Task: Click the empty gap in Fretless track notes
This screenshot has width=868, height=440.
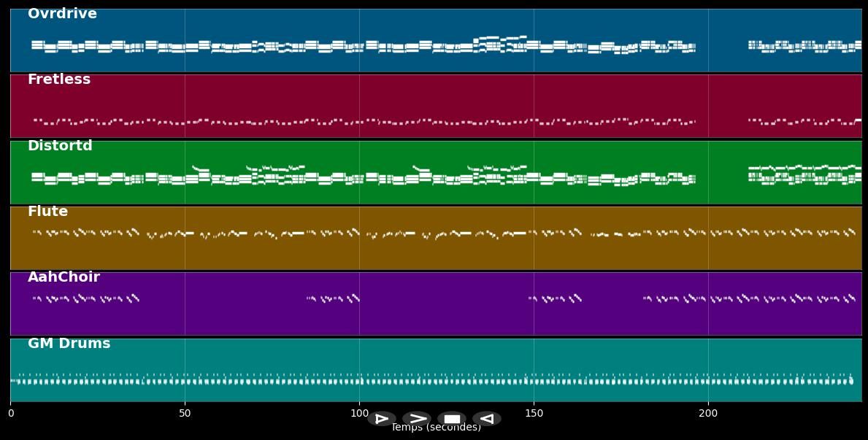Action: point(721,120)
